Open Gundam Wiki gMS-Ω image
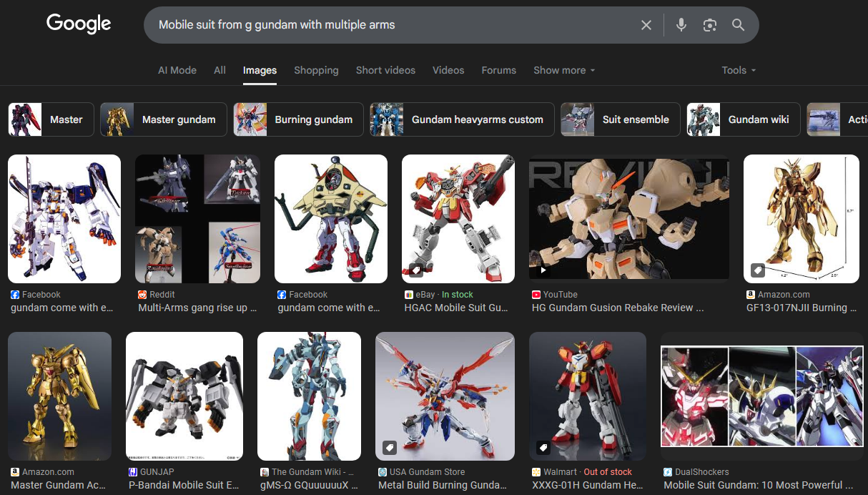Viewport: 868px width, 495px height. (x=309, y=396)
